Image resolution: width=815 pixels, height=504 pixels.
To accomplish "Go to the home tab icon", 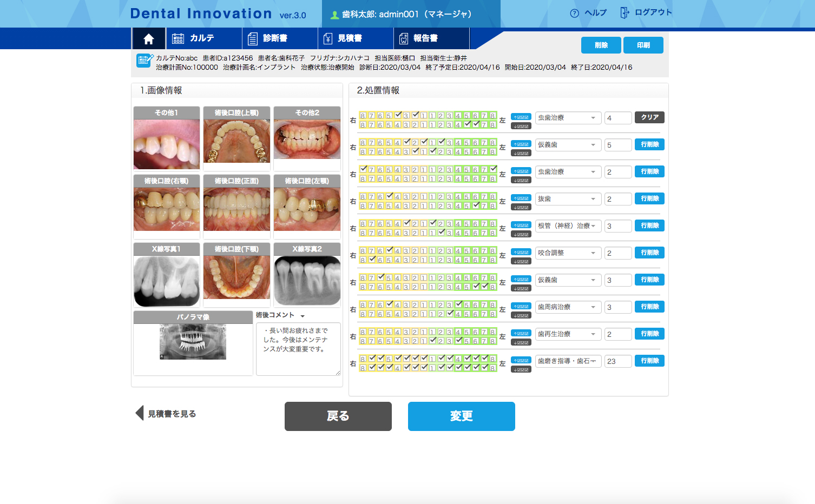I will 149,38.
